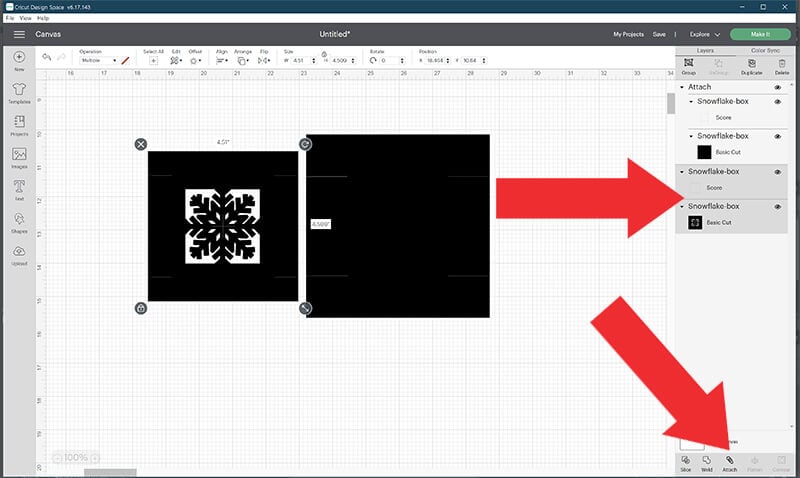Toggle visibility of the bottom Snowflake-box layer
Screen dimensions: 800x478
pos(778,206)
